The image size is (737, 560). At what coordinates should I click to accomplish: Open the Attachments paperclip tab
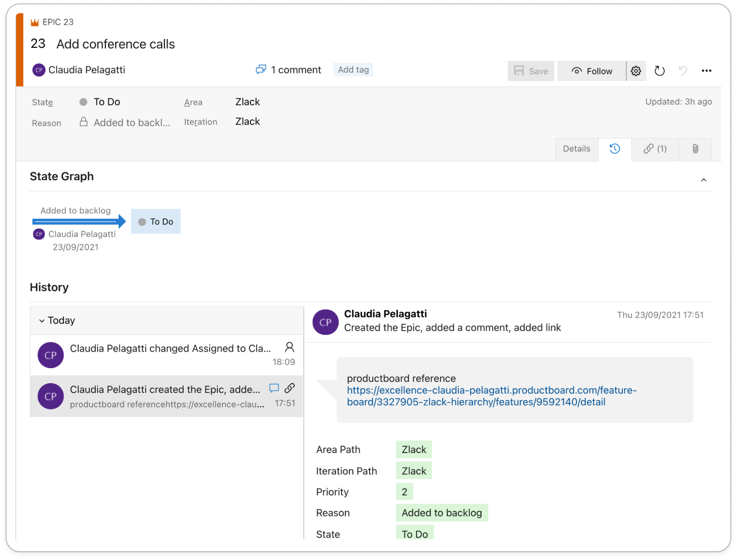coord(695,149)
